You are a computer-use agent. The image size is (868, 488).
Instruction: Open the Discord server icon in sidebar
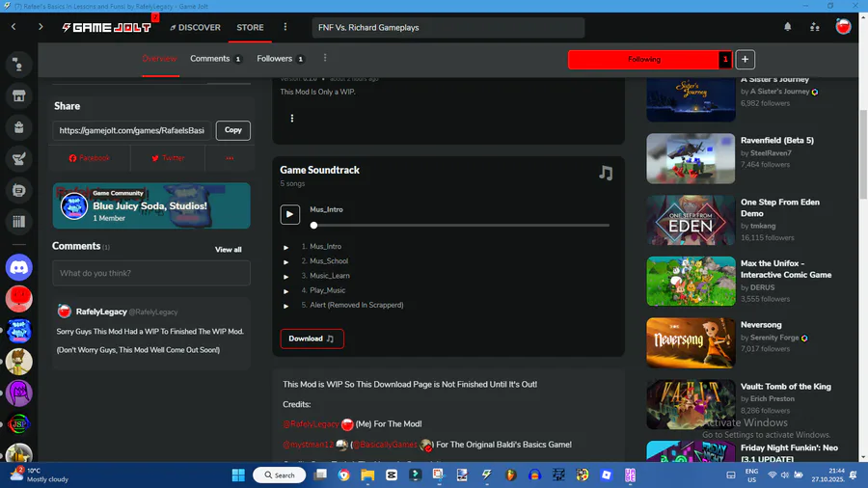[x=19, y=268]
